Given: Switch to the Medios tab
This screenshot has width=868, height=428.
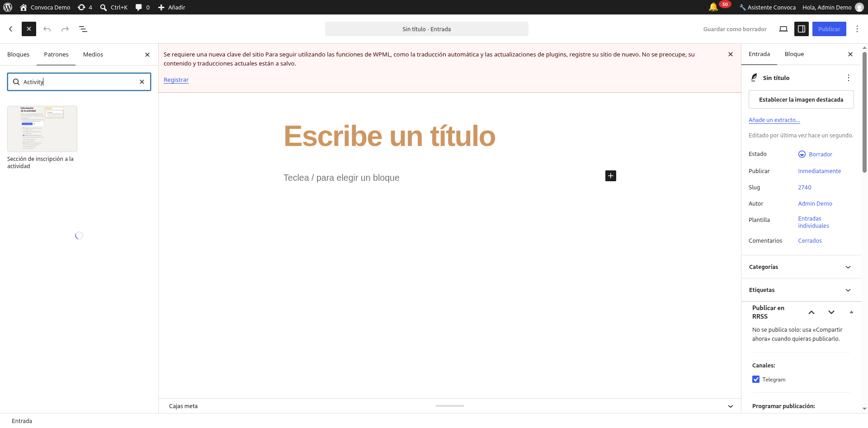Looking at the screenshot, I should [93, 54].
